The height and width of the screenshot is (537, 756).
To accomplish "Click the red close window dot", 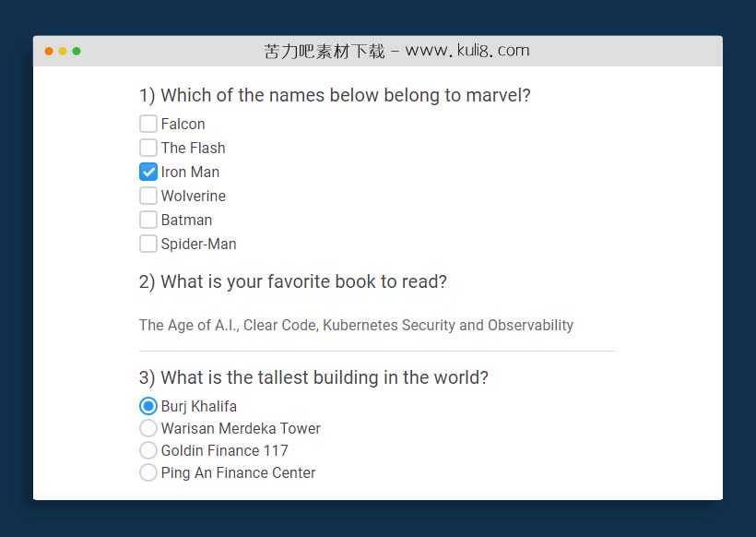I will (49, 51).
